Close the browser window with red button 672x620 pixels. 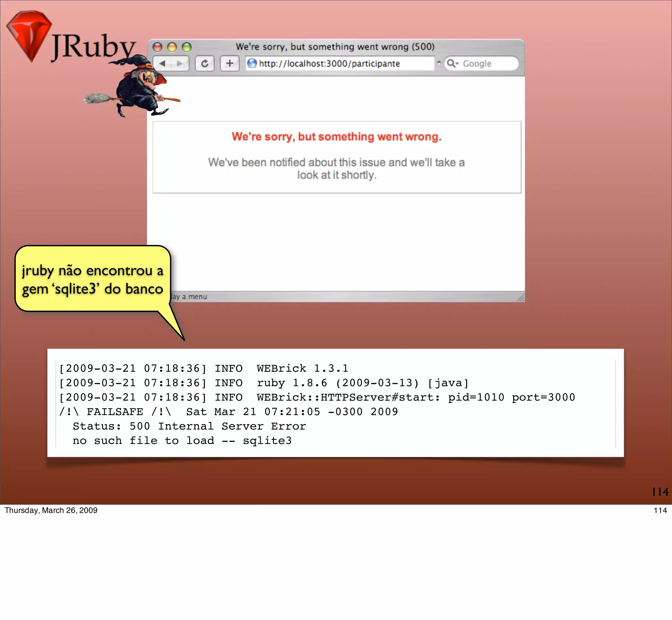[157, 47]
